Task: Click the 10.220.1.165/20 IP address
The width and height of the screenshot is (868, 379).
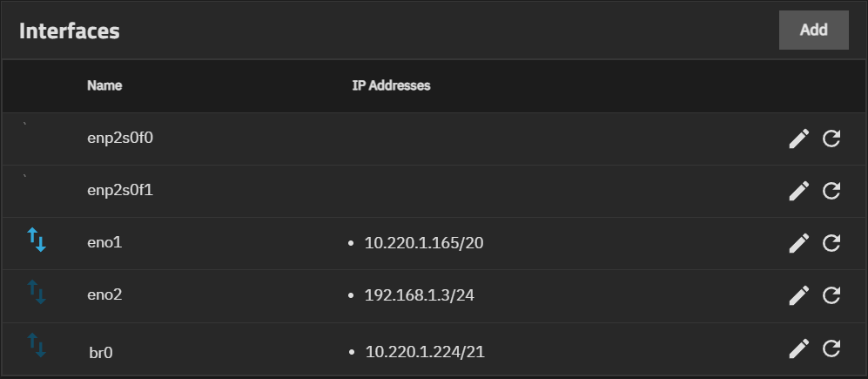Action: (424, 243)
